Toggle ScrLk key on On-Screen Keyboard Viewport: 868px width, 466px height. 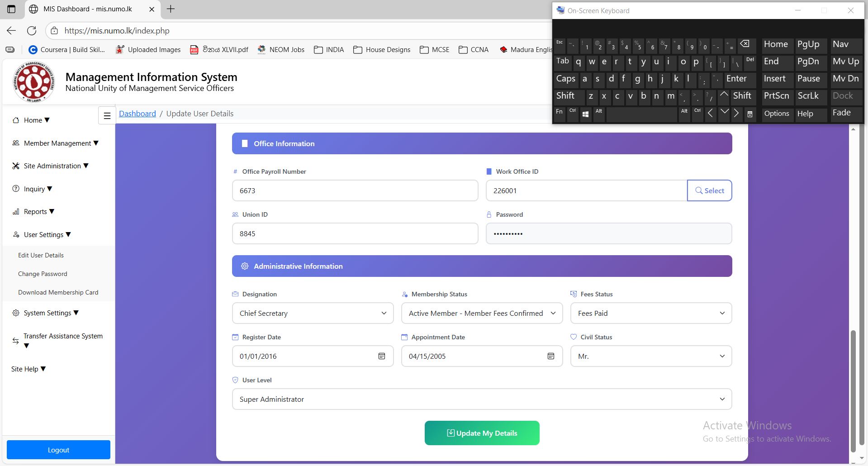pyautogui.click(x=808, y=96)
